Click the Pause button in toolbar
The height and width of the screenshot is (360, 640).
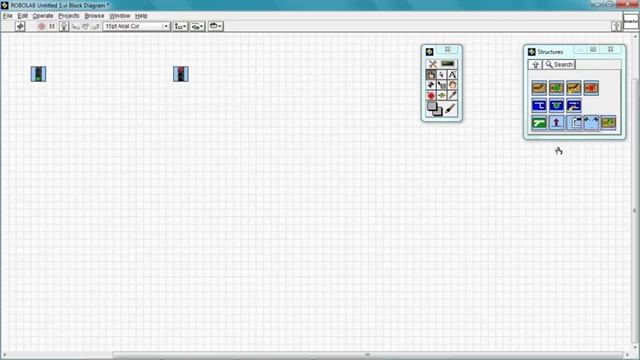pos(52,26)
